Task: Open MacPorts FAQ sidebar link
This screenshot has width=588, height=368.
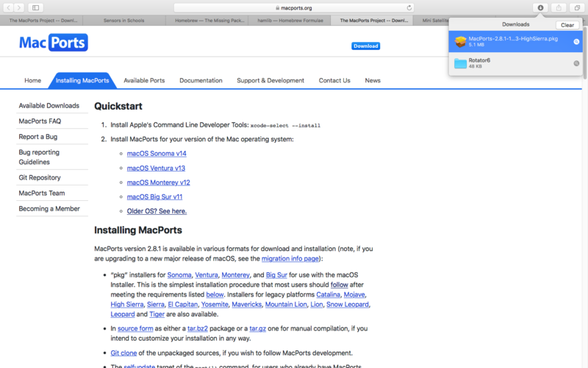Action: pyautogui.click(x=40, y=121)
